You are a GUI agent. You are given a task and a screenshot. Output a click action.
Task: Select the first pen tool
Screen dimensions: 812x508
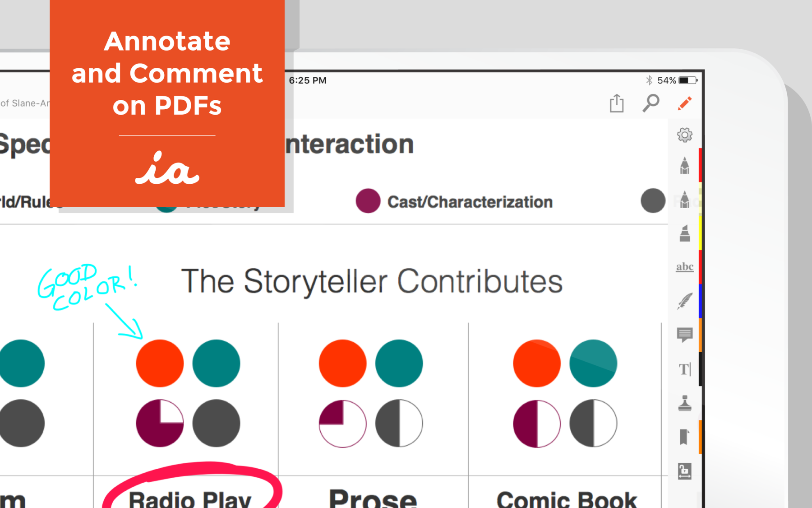pyautogui.click(x=684, y=166)
